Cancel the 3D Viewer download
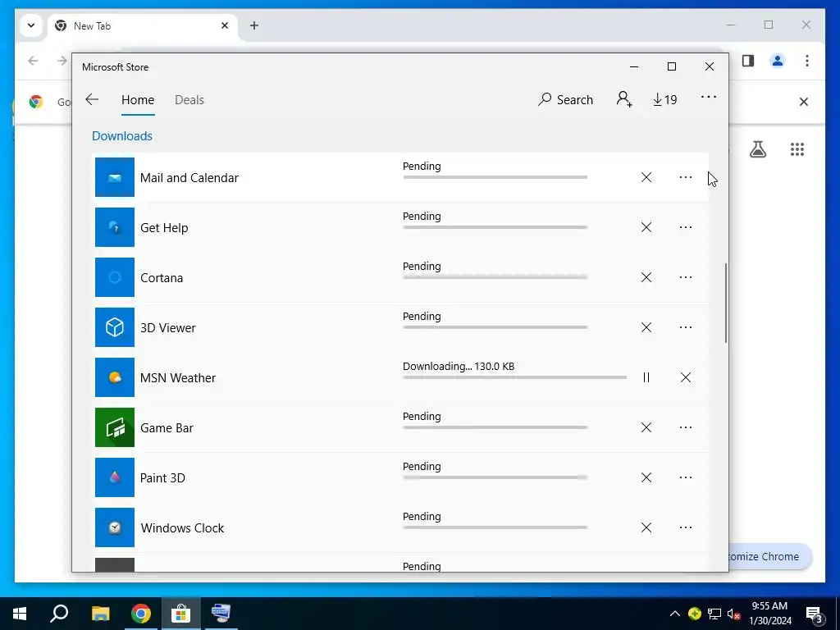Image resolution: width=840 pixels, height=630 pixels. tap(646, 327)
